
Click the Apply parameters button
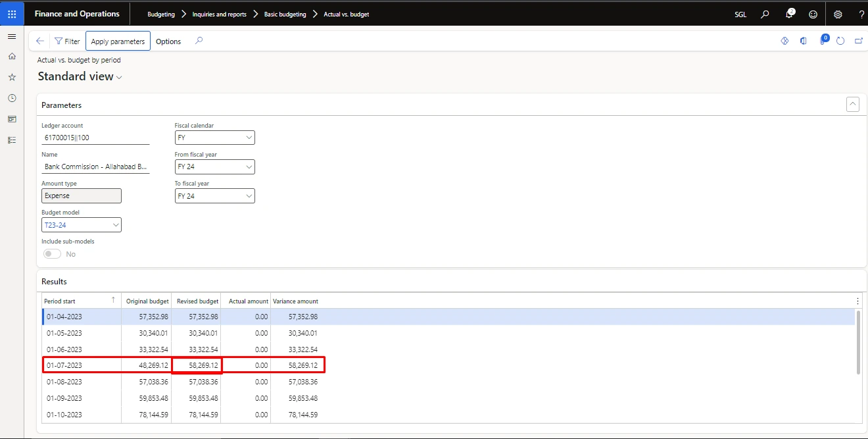pos(118,41)
